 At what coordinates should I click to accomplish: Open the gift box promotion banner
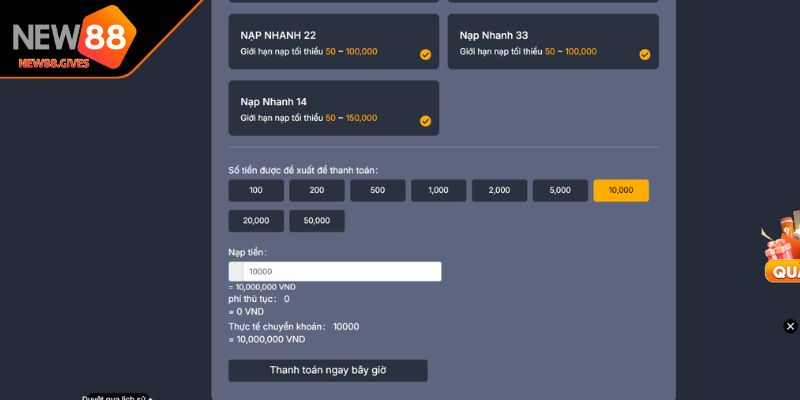781,247
